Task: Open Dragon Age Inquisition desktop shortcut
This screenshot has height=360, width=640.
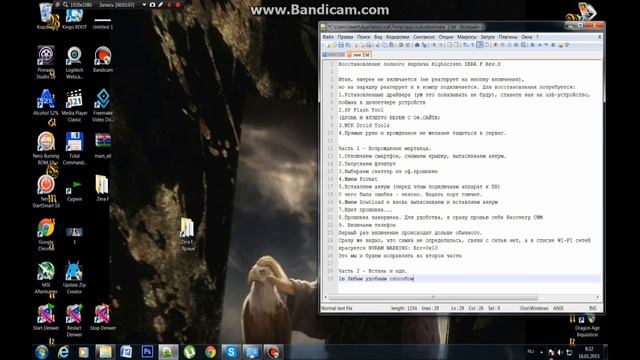Action: coord(587,325)
